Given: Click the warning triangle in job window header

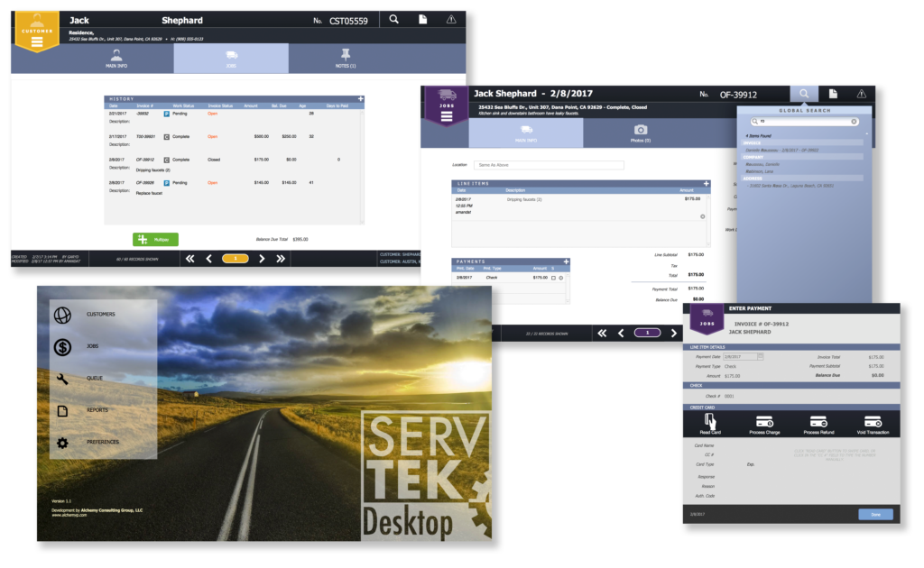Looking at the screenshot, I should click(861, 94).
